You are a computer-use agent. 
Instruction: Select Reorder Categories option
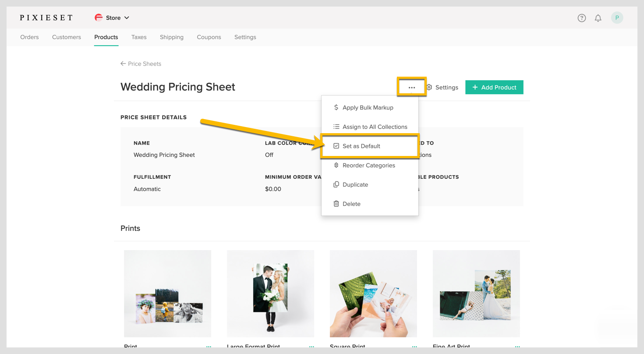pyautogui.click(x=370, y=165)
